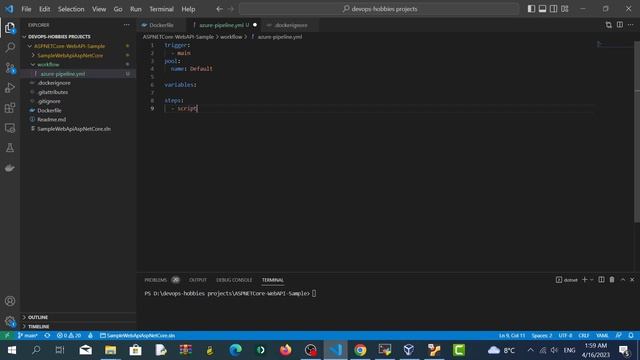
Task: Go forward with the navigation arrow
Action: (x=231, y=9)
